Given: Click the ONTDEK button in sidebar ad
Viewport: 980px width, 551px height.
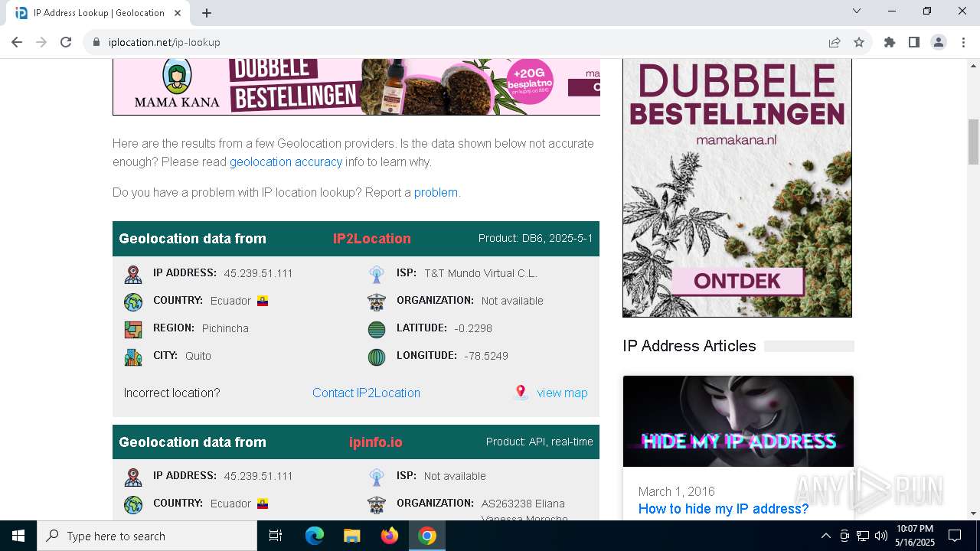Looking at the screenshot, I should pyautogui.click(x=737, y=282).
